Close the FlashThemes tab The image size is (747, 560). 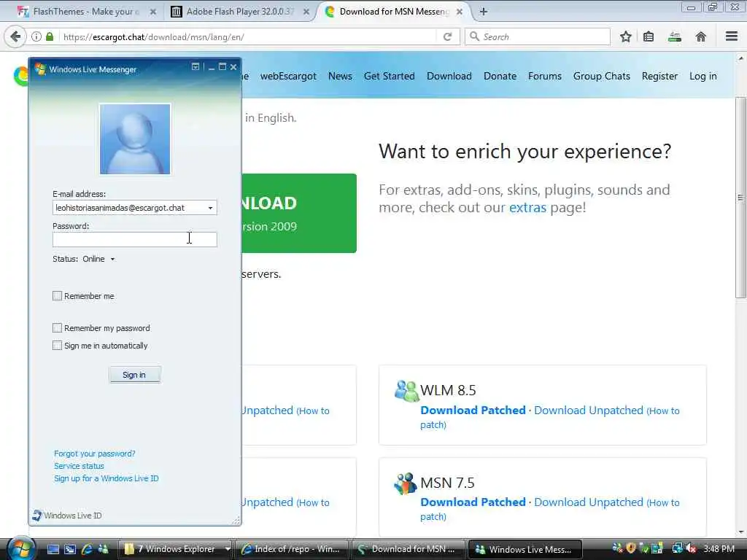pyautogui.click(x=153, y=12)
